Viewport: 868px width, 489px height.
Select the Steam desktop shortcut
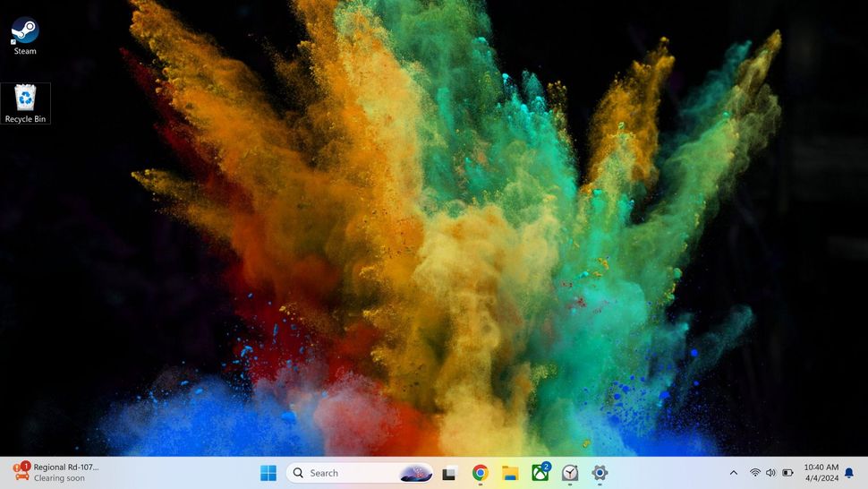tap(25, 36)
